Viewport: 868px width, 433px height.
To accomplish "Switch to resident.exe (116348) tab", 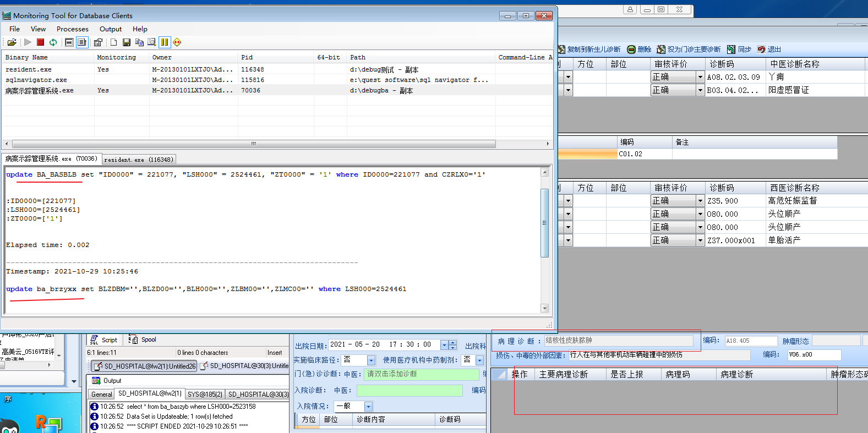I will pos(139,160).
